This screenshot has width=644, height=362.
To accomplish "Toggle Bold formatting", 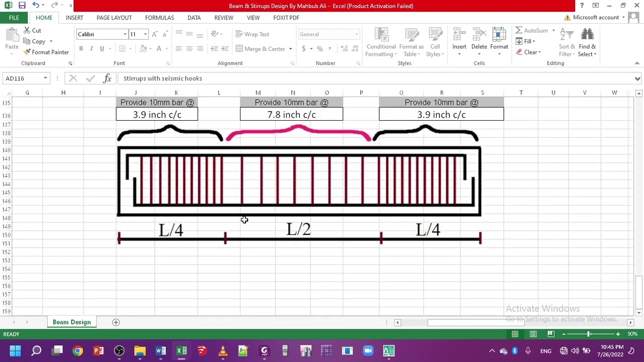I will tap(81, 49).
